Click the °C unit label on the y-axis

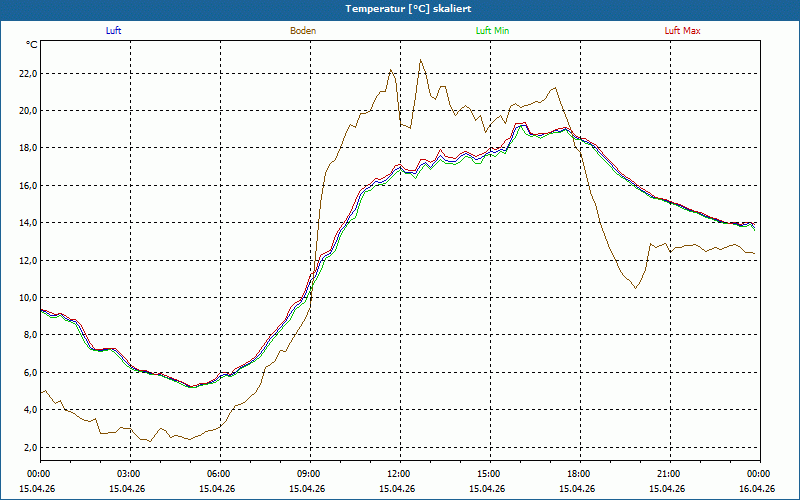pyautogui.click(x=32, y=45)
